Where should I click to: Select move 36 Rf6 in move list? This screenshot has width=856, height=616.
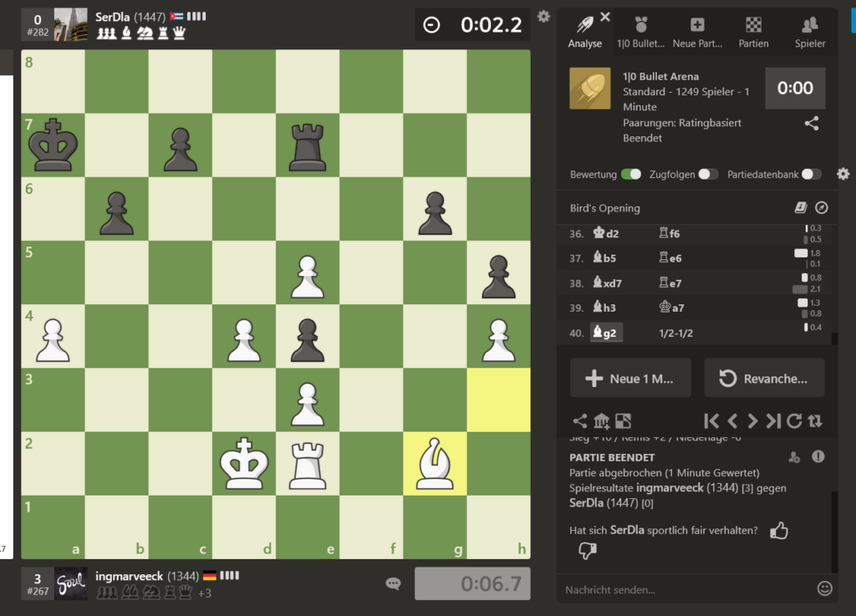click(670, 233)
